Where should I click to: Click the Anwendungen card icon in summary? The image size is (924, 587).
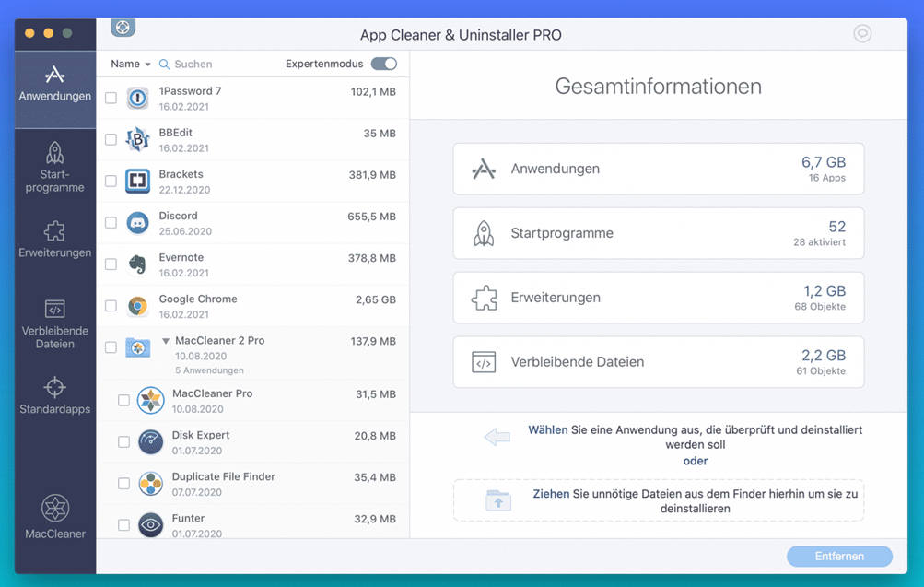[484, 169]
